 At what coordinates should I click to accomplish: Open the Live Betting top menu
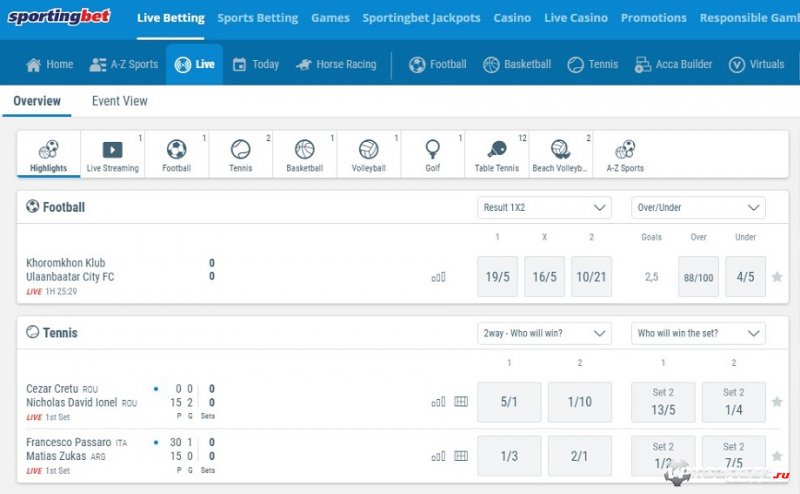(170, 18)
